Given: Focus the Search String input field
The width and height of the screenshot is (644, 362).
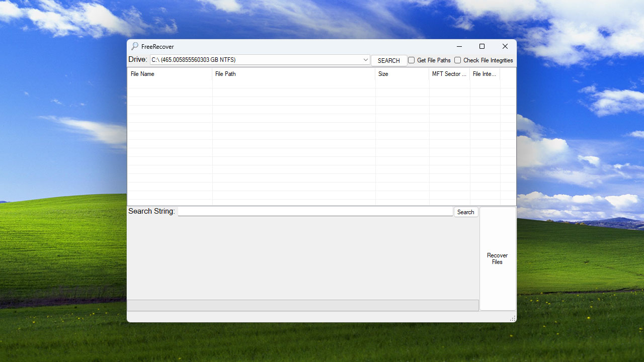Looking at the screenshot, I should coord(315,212).
